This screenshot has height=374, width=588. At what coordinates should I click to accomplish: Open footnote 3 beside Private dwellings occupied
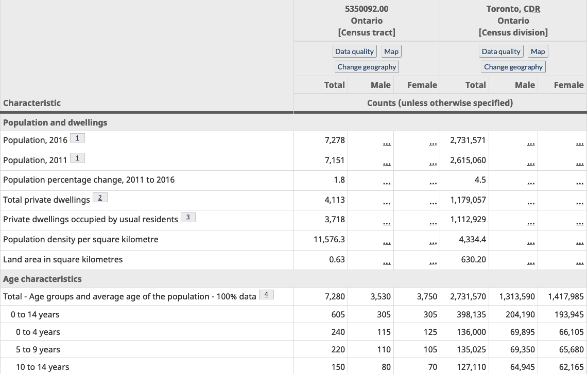pos(188,218)
